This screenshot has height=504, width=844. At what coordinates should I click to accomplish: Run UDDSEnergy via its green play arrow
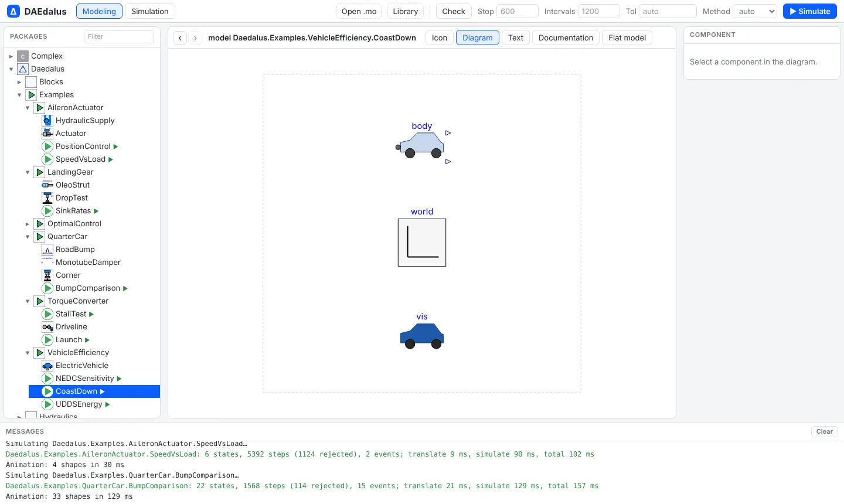click(107, 404)
